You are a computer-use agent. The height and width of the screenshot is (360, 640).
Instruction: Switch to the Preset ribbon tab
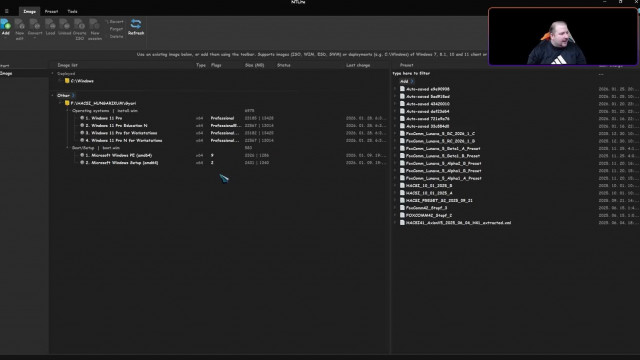point(51,11)
